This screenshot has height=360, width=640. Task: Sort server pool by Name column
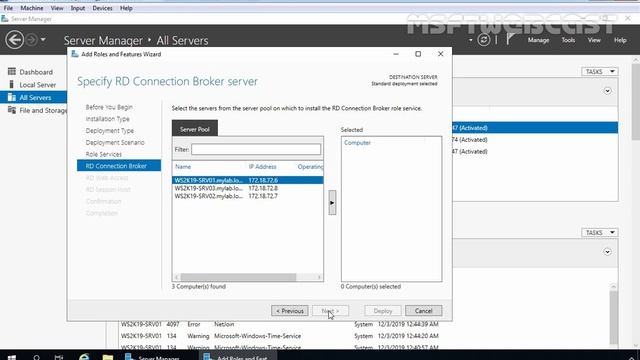pyautogui.click(x=183, y=167)
